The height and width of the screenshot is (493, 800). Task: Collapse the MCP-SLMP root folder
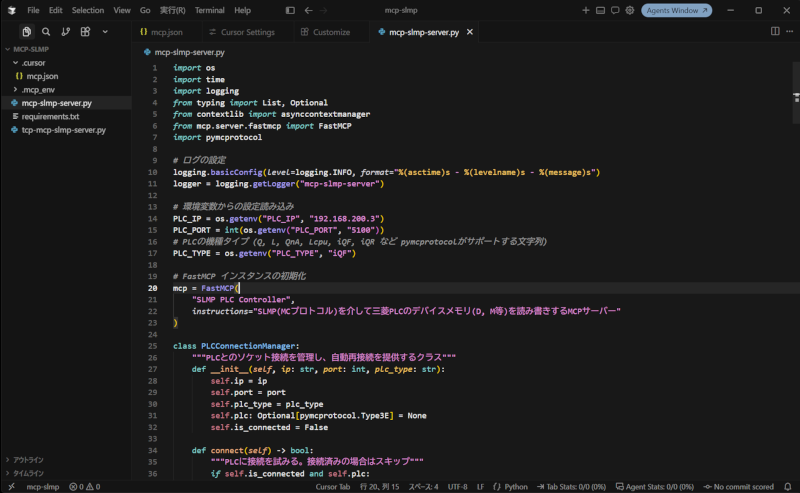pos(66,49)
